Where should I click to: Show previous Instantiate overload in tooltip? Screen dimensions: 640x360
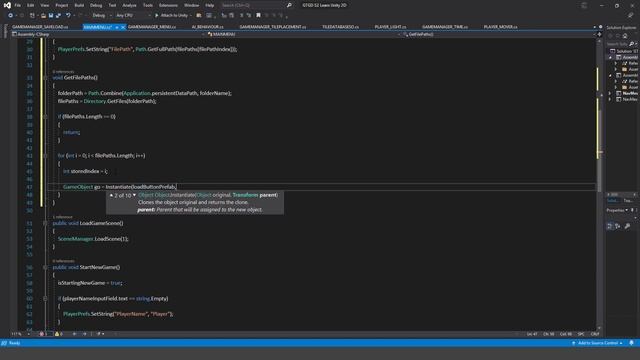point(111,196)
